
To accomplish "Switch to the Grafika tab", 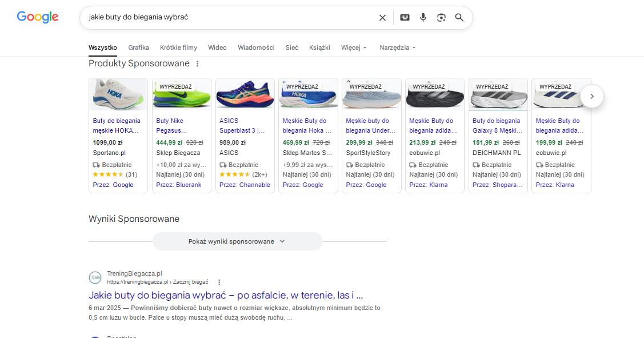I will click(138, 47).
